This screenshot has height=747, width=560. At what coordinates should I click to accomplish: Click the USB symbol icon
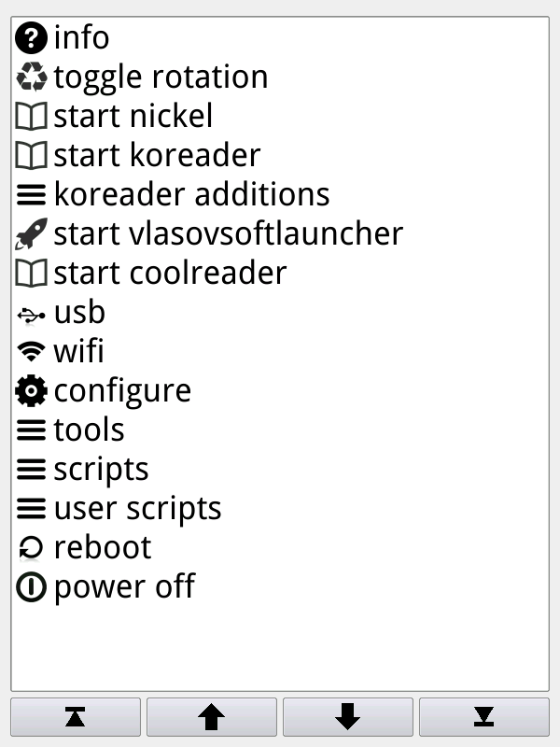(32, 313)
